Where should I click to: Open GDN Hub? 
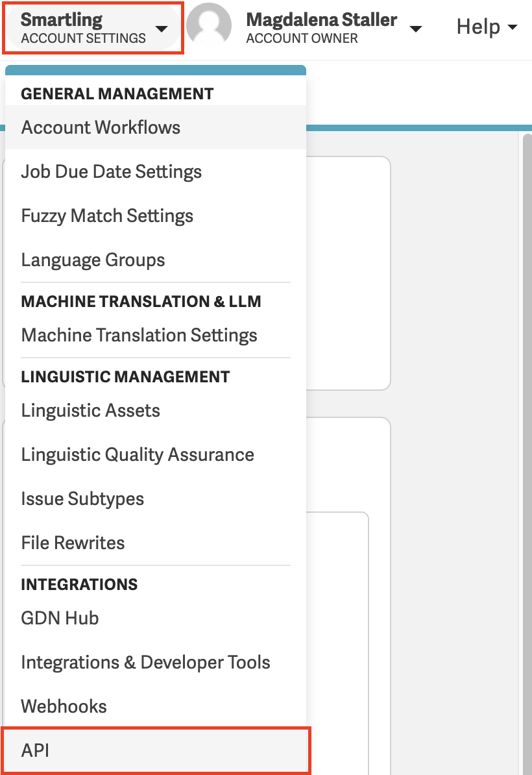(x=60, y=618)
